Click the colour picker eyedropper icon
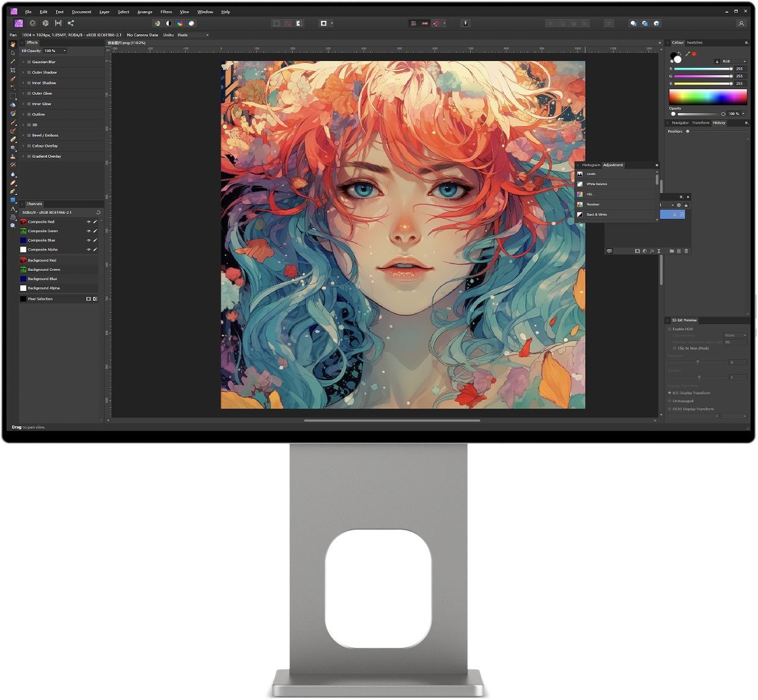The height and width of the screenshot is (700, 758). click(688, 54)
